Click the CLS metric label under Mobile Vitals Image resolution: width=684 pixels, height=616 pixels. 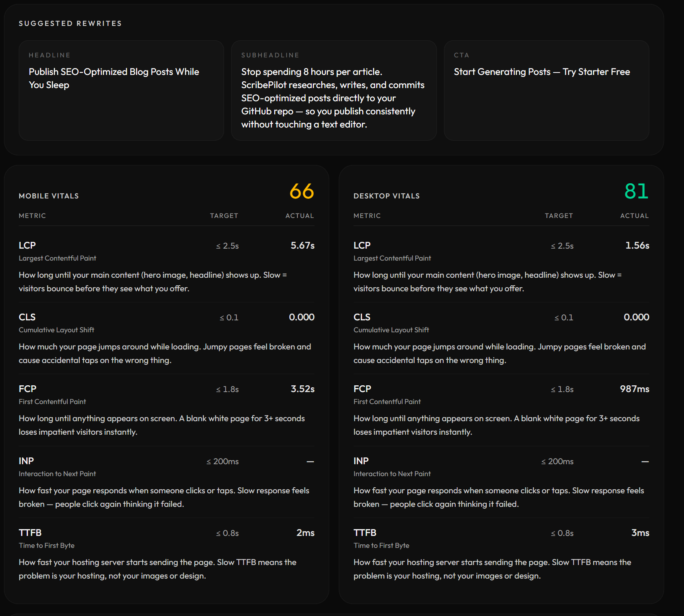[27, 317]
